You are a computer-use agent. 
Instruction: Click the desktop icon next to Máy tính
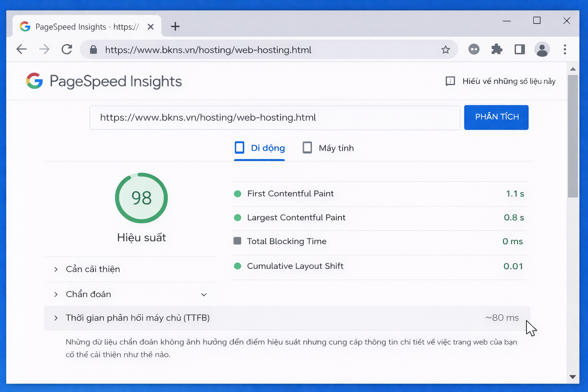click(307, 147)
